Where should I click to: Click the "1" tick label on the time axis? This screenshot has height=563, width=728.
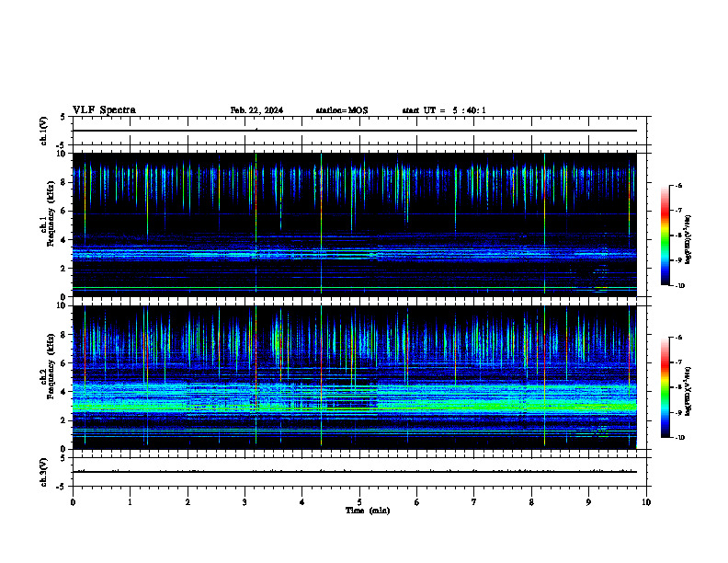(x=130, y=502)
